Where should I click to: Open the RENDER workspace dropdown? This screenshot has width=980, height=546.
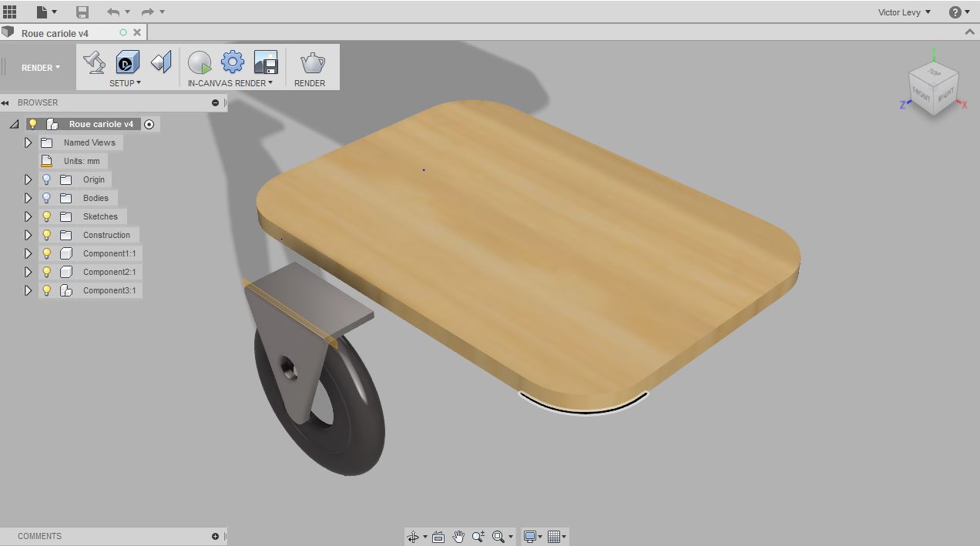(41, 68)
